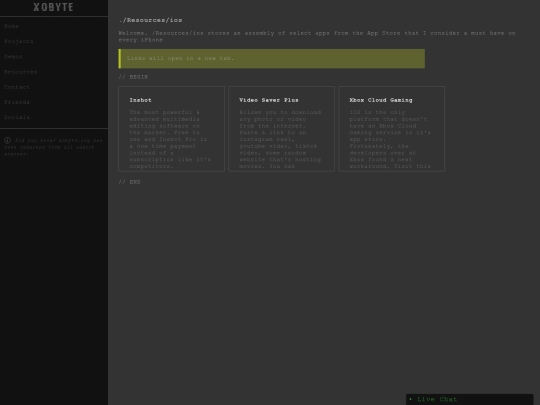Open the Inshot app card
Viewport: 540px width, 405px height.
[x=172, y=129]
